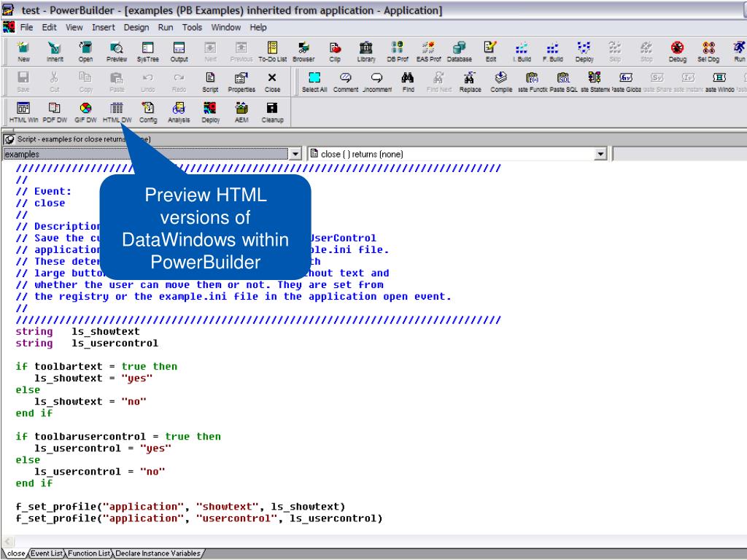Image resolution: width=747 pixels, height=560 pixels.
Task: Click Deploy in the top toolbar
Action: tap(584, 52)
